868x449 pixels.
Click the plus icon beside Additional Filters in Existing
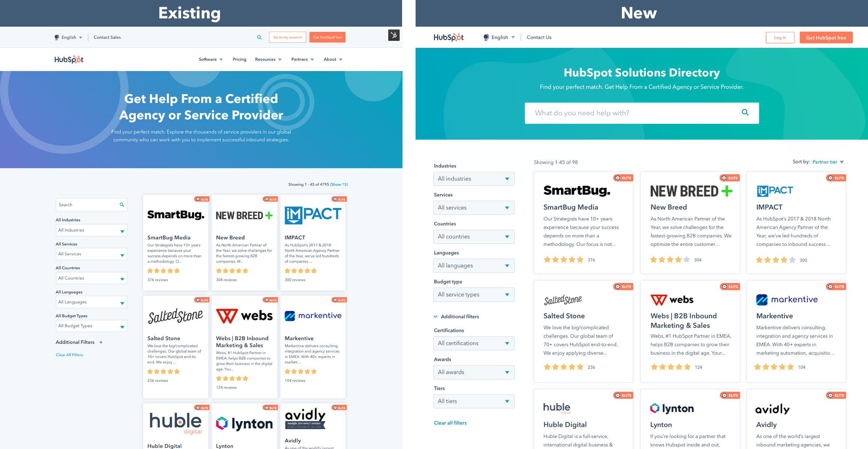(101, 342)
